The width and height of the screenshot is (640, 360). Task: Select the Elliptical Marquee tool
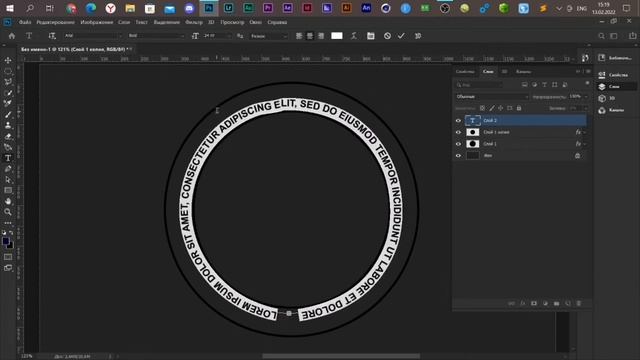coord(8,71)
